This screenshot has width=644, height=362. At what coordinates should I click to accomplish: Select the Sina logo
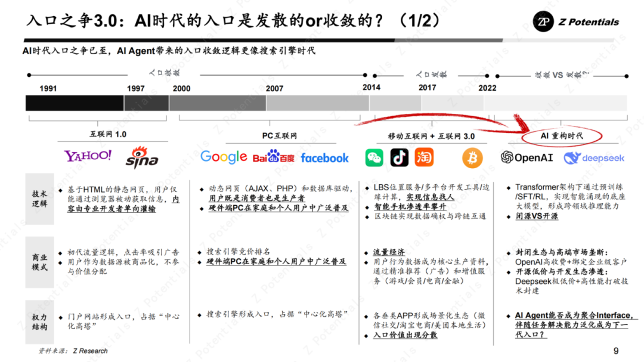click(142, 157)
